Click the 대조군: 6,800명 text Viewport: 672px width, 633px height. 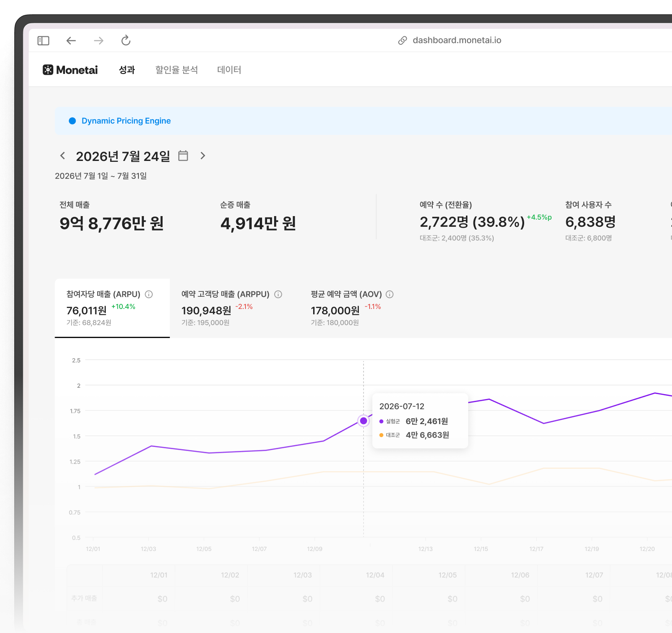pyautogui.click(x=589, y=238)
